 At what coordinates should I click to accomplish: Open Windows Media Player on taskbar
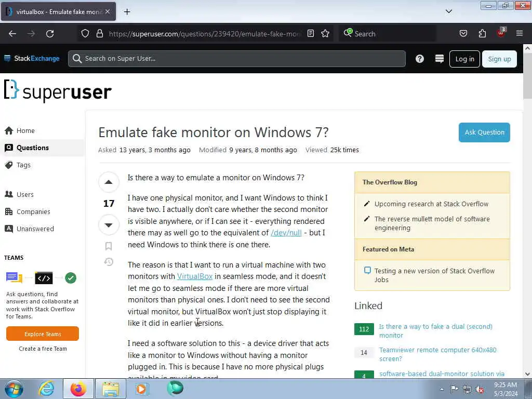tap(141, 389)
